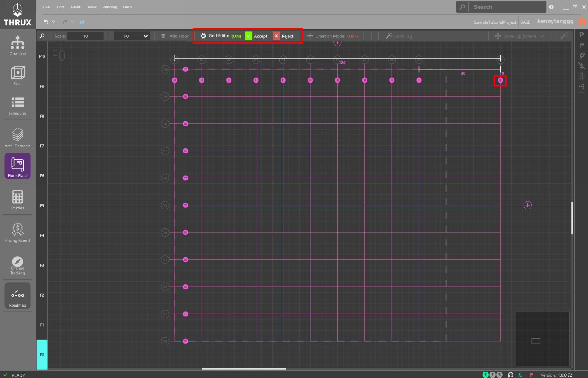Click the Y9 horizontal gridline handle
588x378 pixels.
tap(185, 96)
